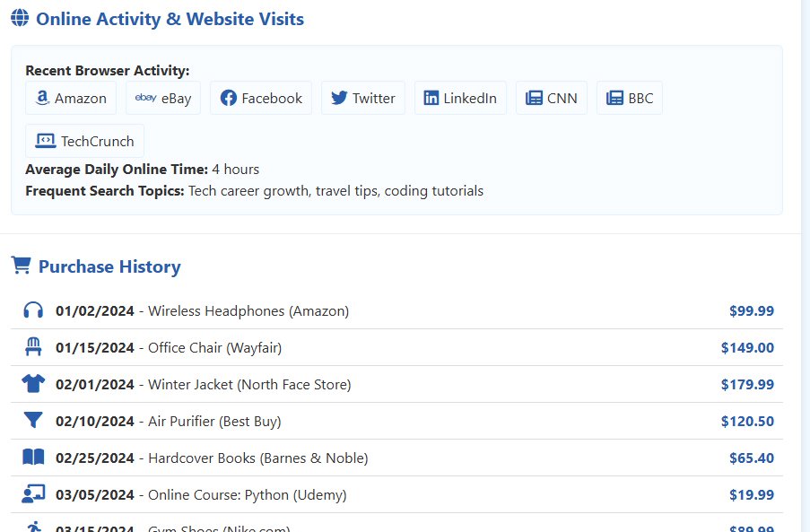Screen dimensions: 810x532
Task: Select the 02/10/2024 Air Purifier entry
Action: point(396,421)
